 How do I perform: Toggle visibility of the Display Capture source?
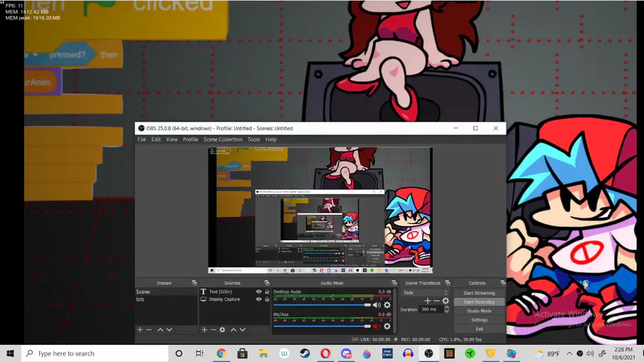(x=258, y=299)
